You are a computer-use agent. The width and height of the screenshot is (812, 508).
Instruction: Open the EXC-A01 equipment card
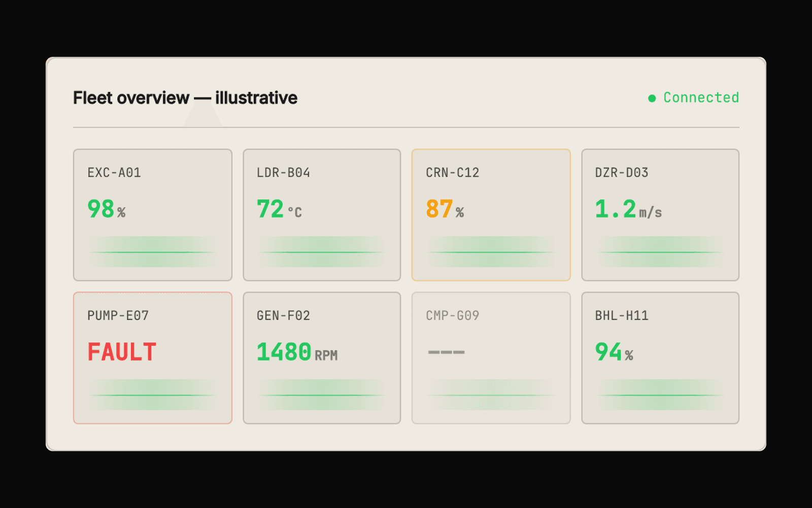pyautogui.click(x=153, y=215)
